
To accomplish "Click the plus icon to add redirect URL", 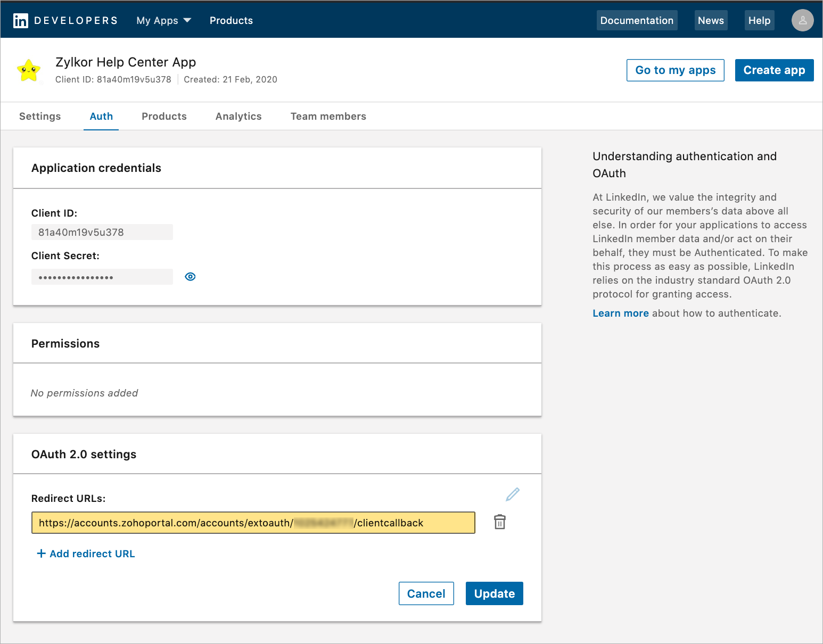I will tap(41, 554).
